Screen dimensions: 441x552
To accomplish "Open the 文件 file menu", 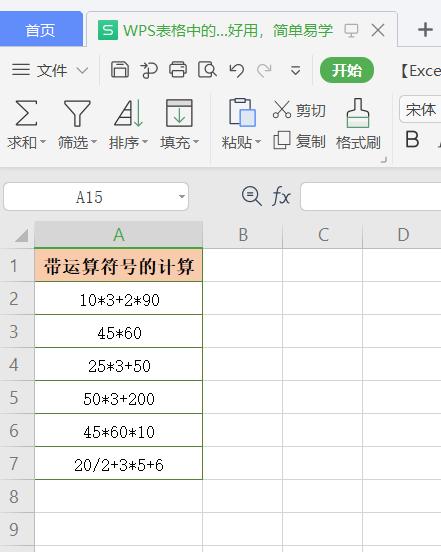I will [52, 70].
